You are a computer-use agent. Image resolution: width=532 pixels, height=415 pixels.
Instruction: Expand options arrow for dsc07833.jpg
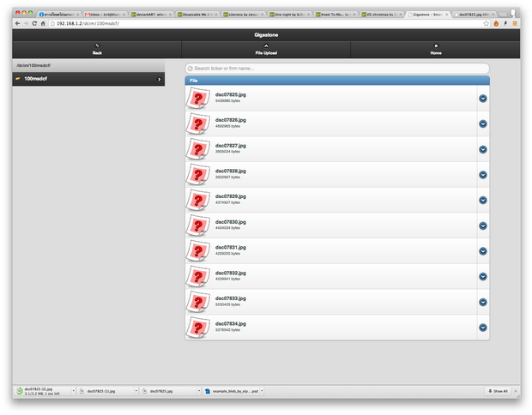pos(483,302)
